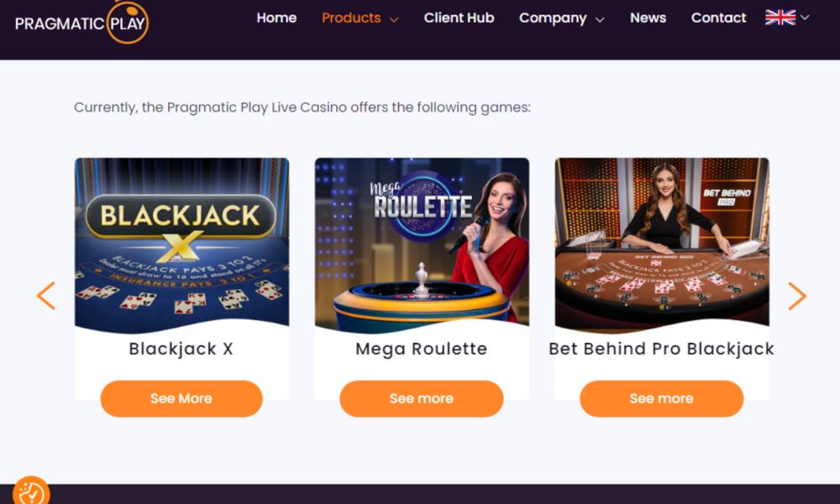Expand the Products dropdown chevron

pos(394,19)
